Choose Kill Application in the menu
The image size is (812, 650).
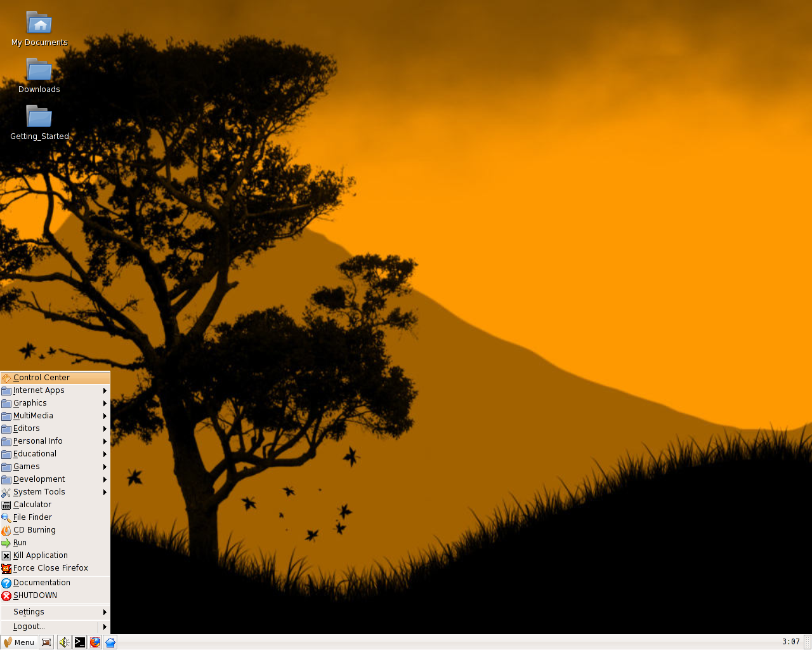coord(55,555)
